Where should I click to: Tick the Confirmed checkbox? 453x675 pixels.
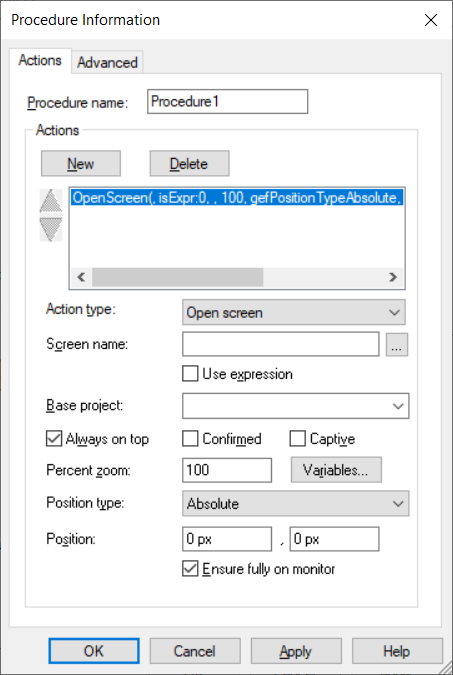[x=190, y=439]
